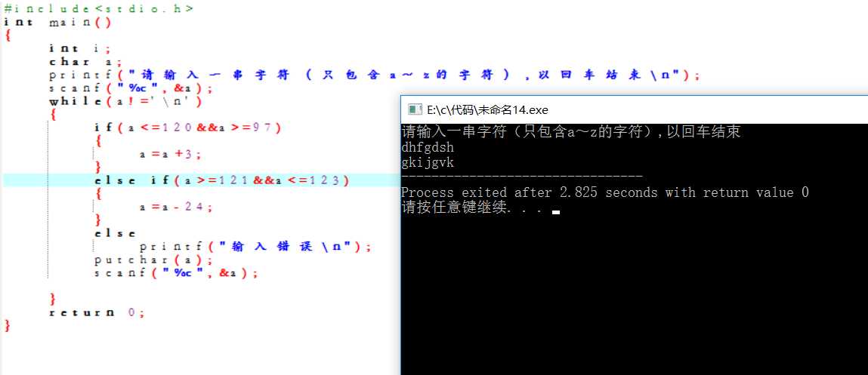The image size is (868, 375).
Task: Place cursor on the #include<stdio.h> line
Action: [98, 8]
